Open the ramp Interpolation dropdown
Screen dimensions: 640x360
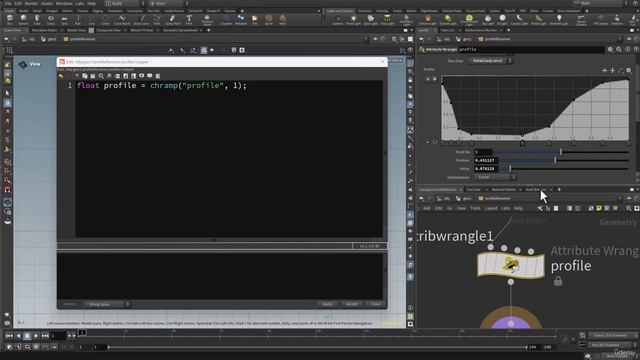[x=495, y=177]
